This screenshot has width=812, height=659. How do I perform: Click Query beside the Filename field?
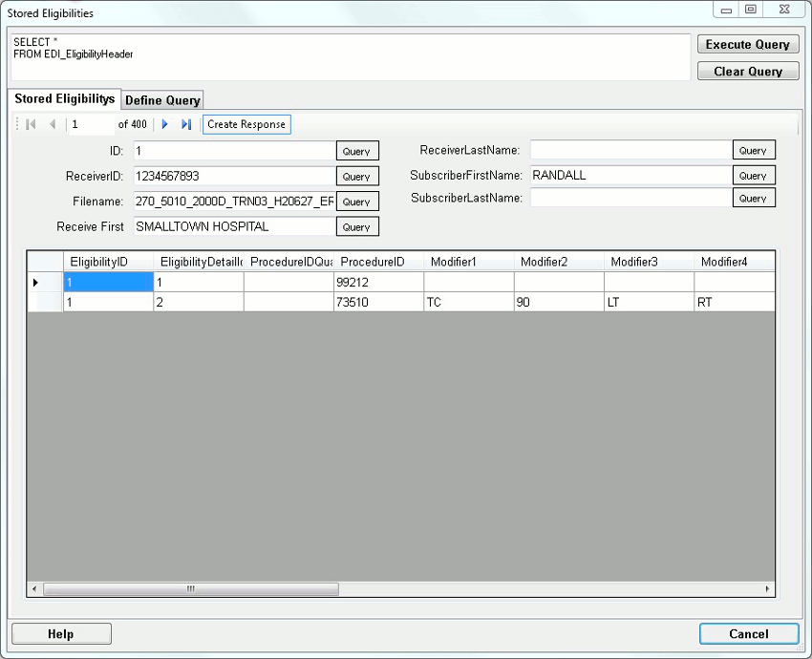click(x=357, y=201)
